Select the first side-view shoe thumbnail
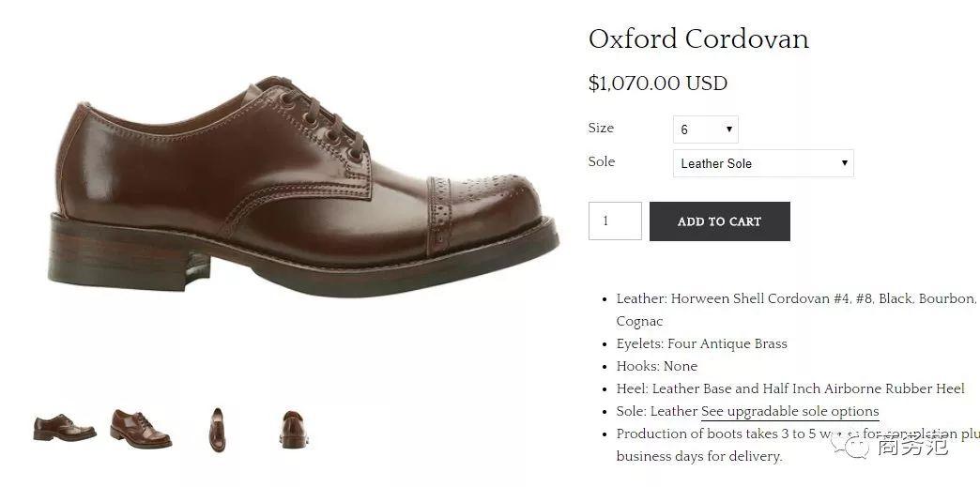The height and width of the screenshot is (487, 980). 65,428
